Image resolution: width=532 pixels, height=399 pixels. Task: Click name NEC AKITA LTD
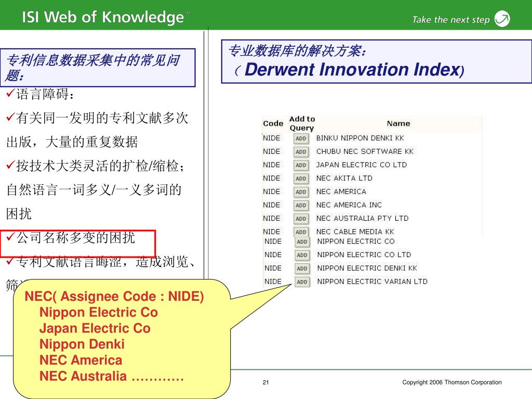[x=344, y=178]
